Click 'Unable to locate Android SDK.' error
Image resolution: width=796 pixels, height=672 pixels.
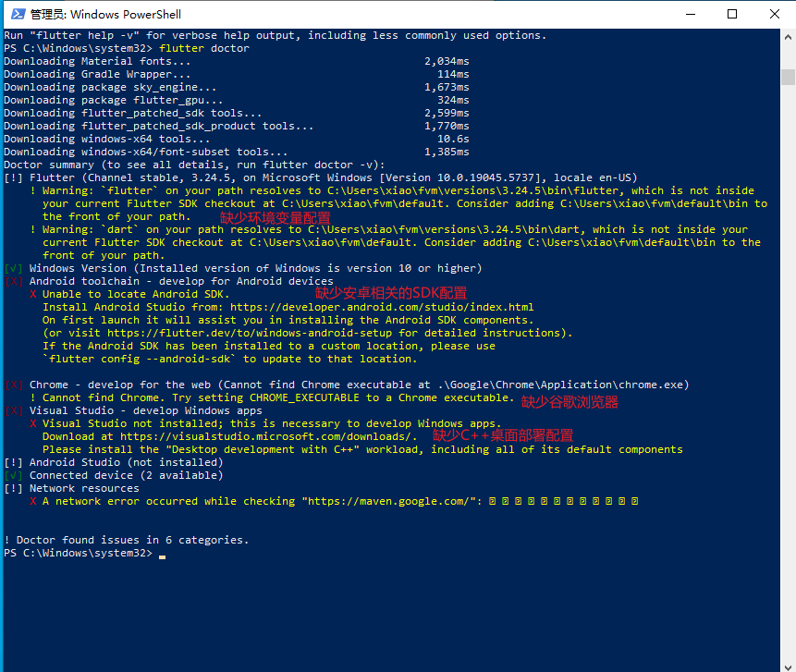[136, 294]
